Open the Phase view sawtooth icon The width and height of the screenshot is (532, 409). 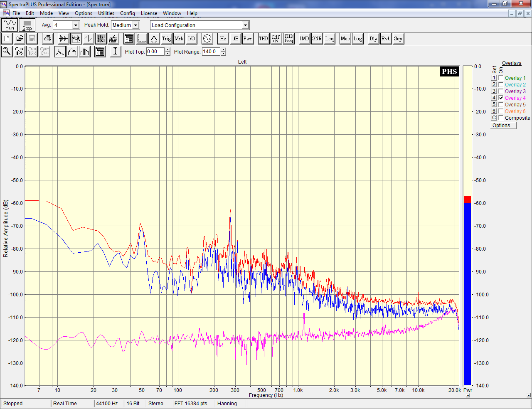pyautogui.click(x=88, y=39)
